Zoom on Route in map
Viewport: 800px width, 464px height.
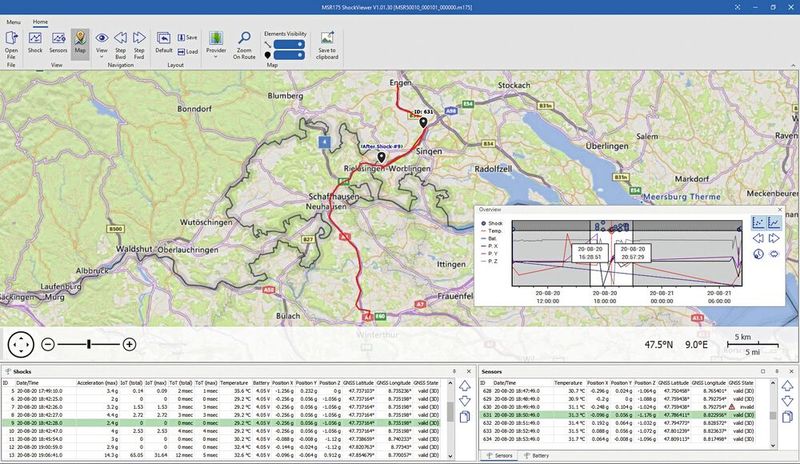click(244, 45)
